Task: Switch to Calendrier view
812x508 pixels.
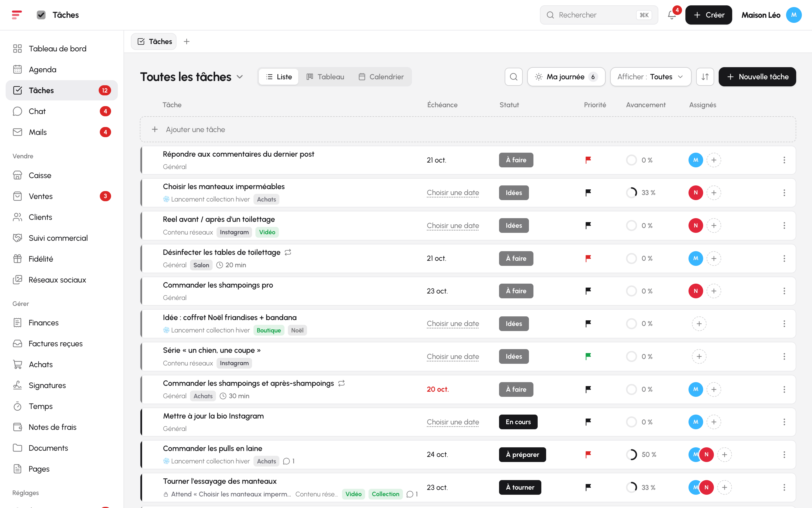Action: pyautogui.click(x=381, y=76)
